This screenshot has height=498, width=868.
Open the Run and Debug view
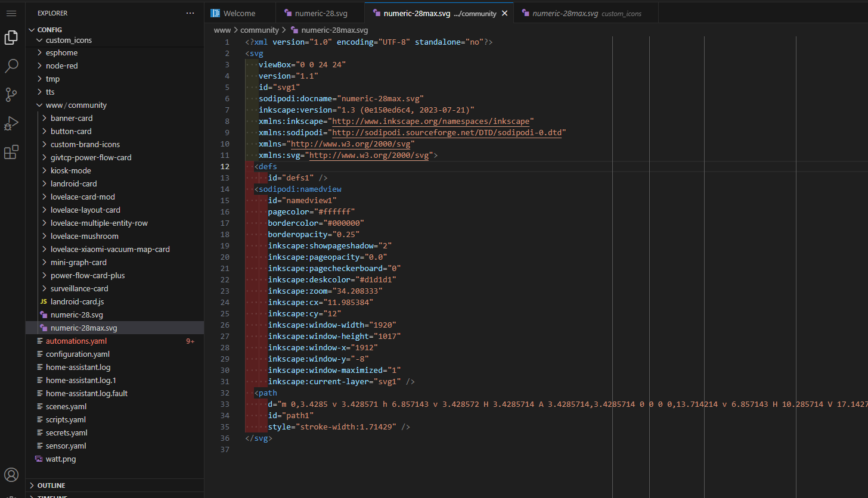pos(11,123)
